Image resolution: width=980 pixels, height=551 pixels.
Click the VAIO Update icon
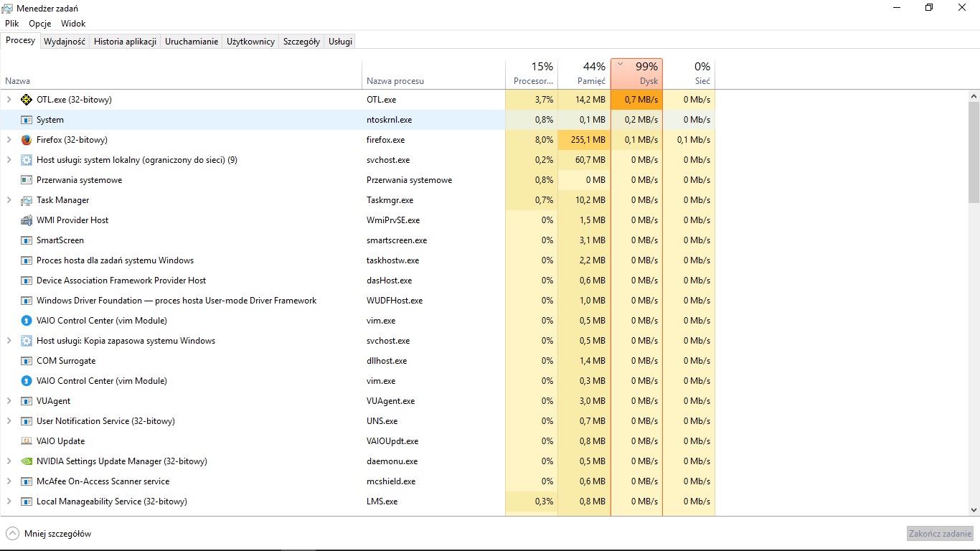click(x=27, y=441)
